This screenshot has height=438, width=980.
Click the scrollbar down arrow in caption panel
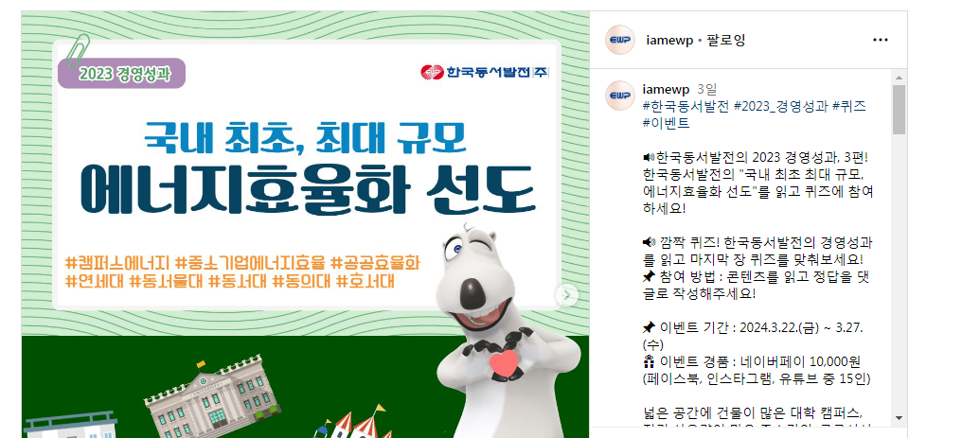pyautogui.click(x=899, y=418)
